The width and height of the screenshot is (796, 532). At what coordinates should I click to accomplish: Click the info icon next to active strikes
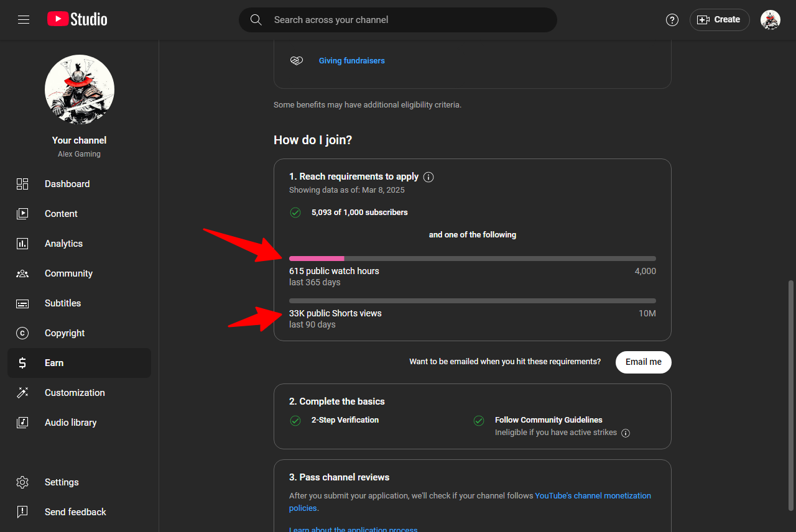[626, 433]
